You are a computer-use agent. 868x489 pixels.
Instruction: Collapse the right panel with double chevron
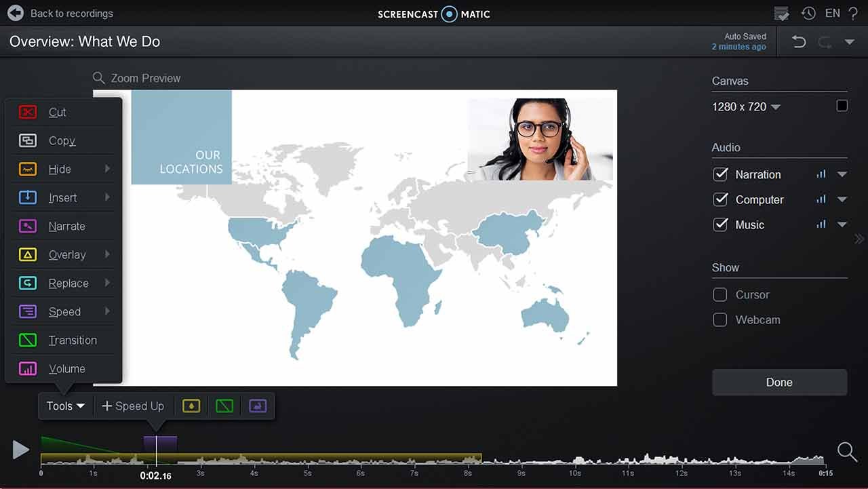pos(859,239)
